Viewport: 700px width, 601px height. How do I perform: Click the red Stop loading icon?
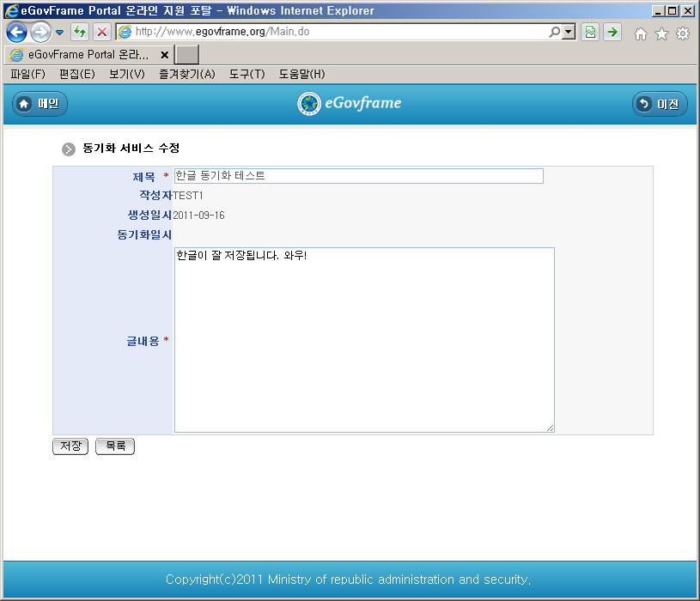point(101,33)
